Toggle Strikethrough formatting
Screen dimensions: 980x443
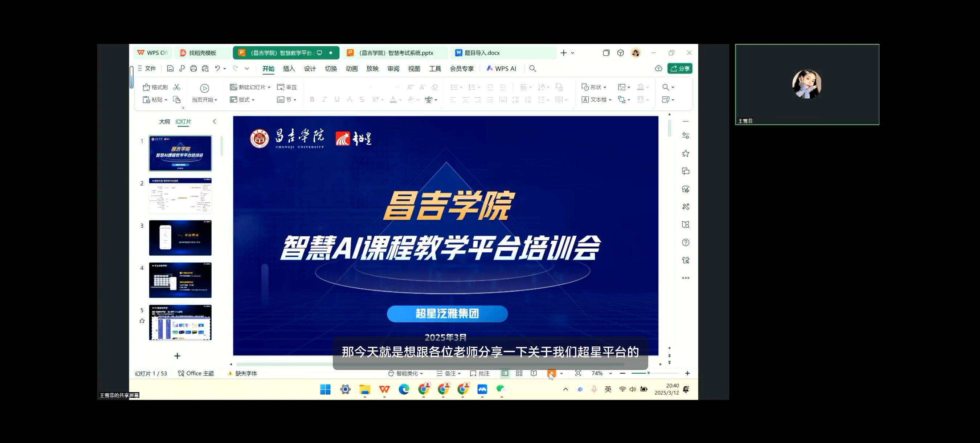[349, 99]
